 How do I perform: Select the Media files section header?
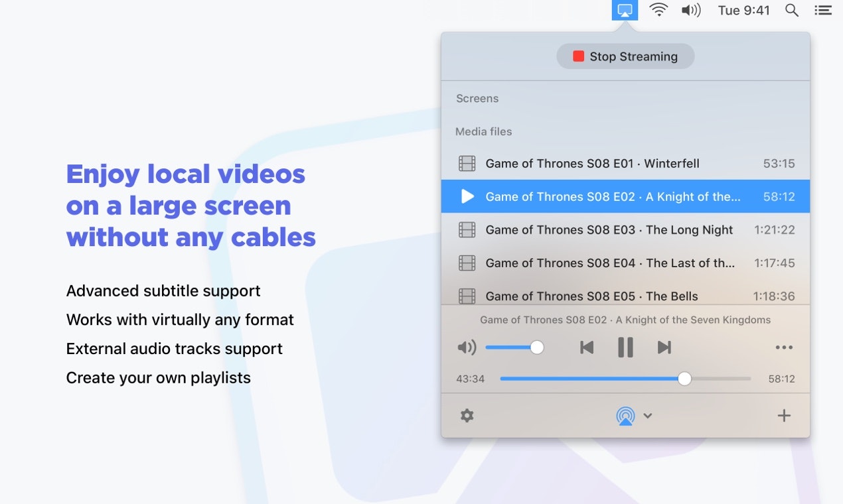point(483,131)
